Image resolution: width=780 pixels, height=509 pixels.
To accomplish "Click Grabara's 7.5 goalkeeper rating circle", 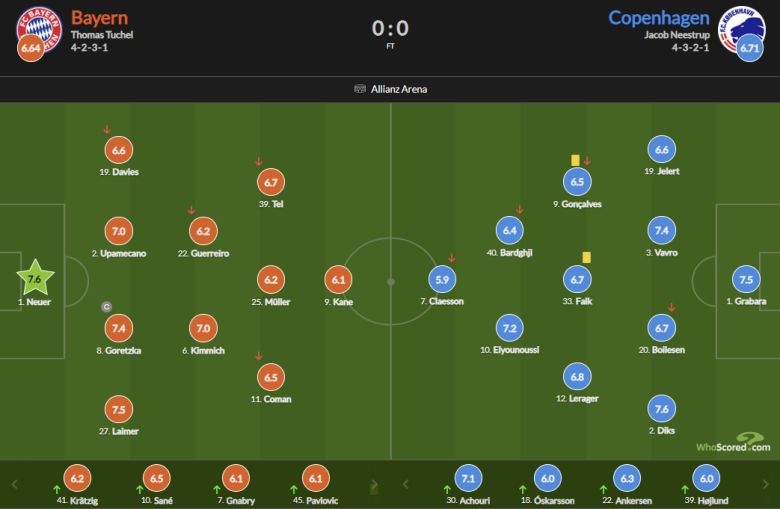I will tap(745, 279).
